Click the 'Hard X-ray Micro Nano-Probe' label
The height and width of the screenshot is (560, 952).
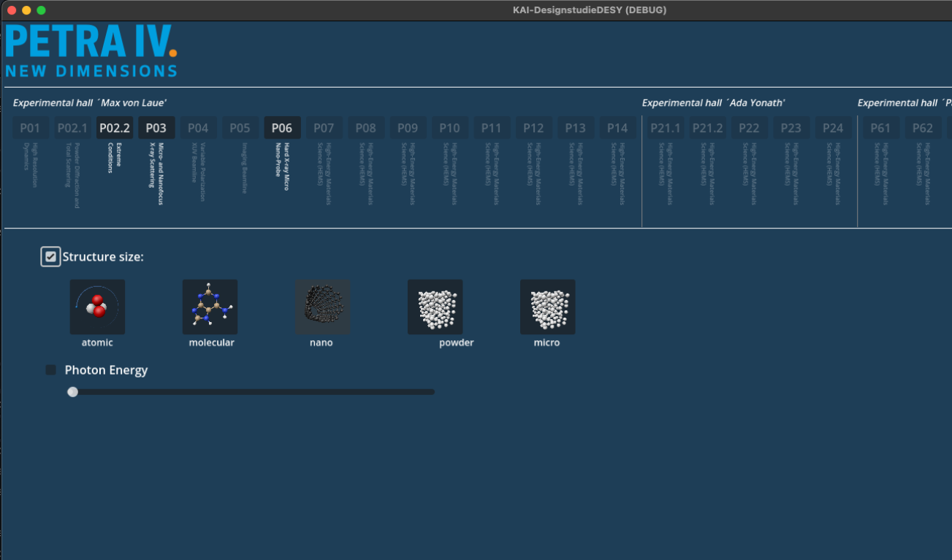(x=282, y=167)
